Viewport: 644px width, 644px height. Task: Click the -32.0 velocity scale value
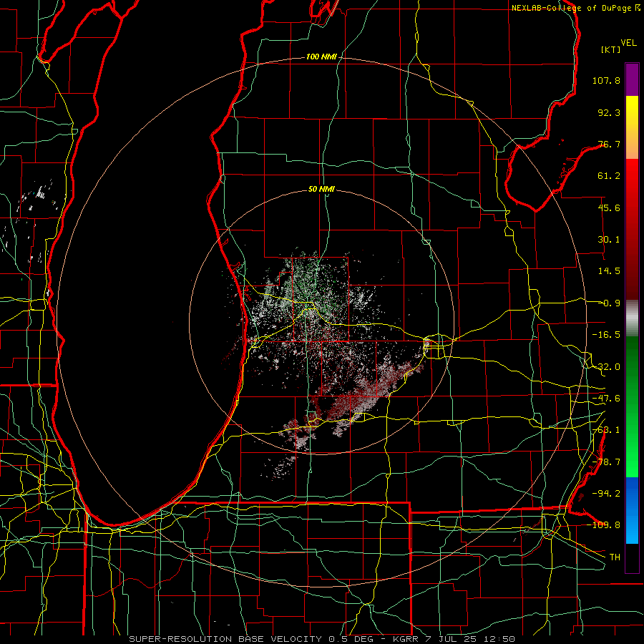click(x=606, y=367)
